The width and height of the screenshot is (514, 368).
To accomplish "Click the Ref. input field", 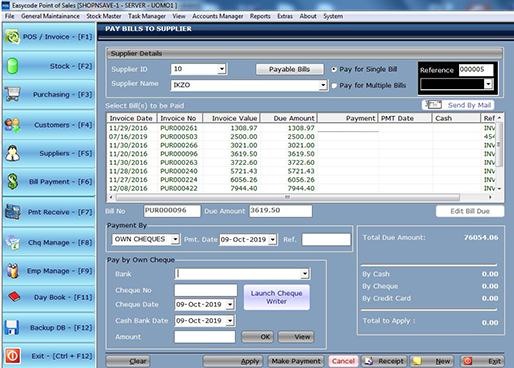I will click(326, 239).
